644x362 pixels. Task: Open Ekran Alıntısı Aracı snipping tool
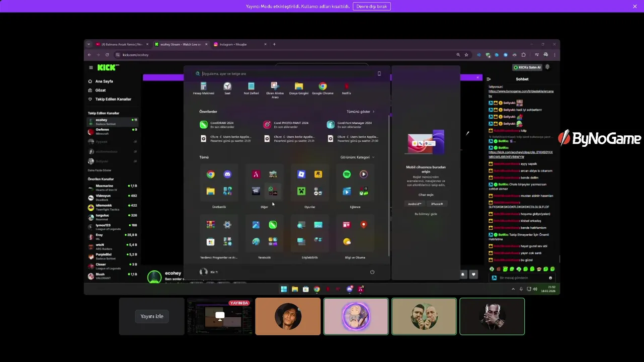275,90
